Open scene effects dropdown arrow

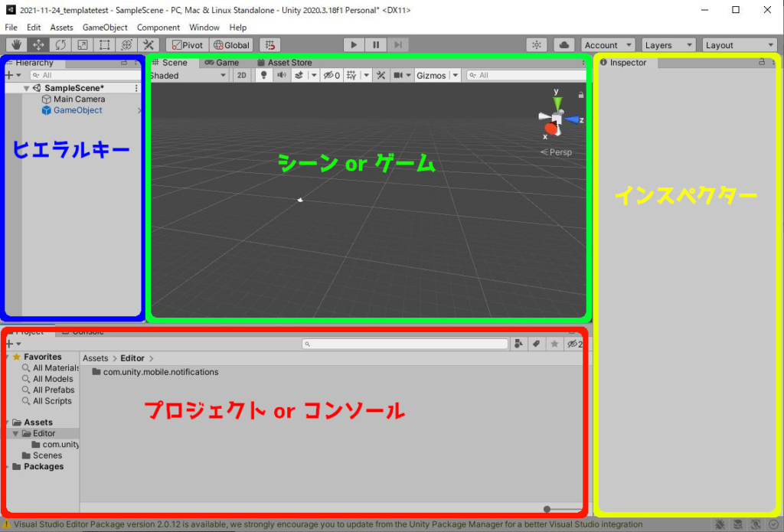[314, 76]
